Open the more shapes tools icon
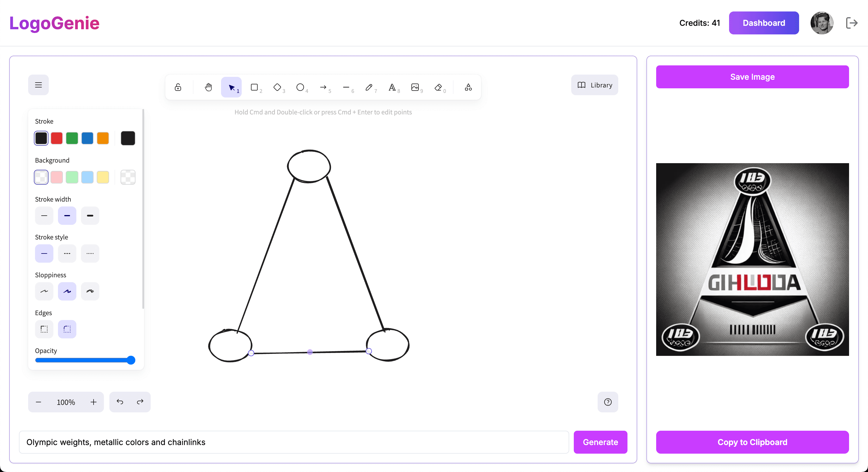 click(x=468, y=87)
